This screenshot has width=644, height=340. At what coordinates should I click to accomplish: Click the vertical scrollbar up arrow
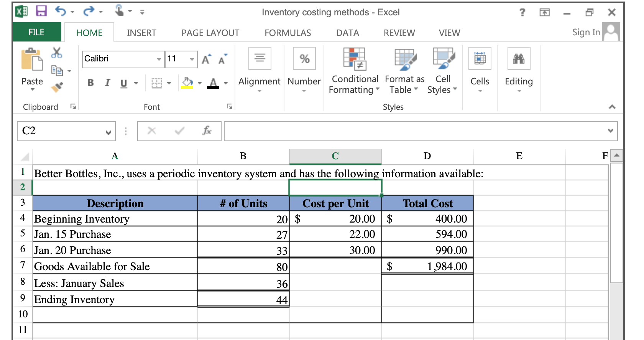tap(617, 155)
